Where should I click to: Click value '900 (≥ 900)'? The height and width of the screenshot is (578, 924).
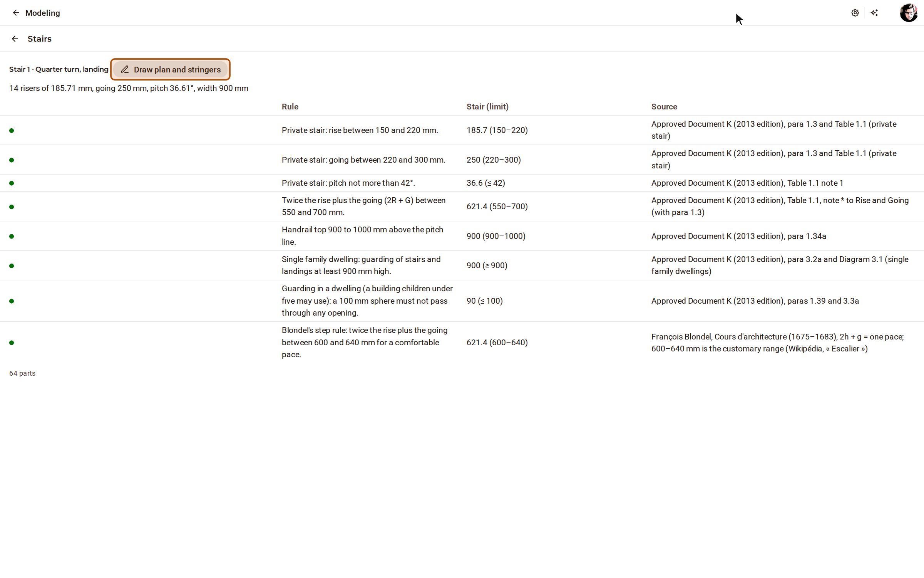click(487, 265)
